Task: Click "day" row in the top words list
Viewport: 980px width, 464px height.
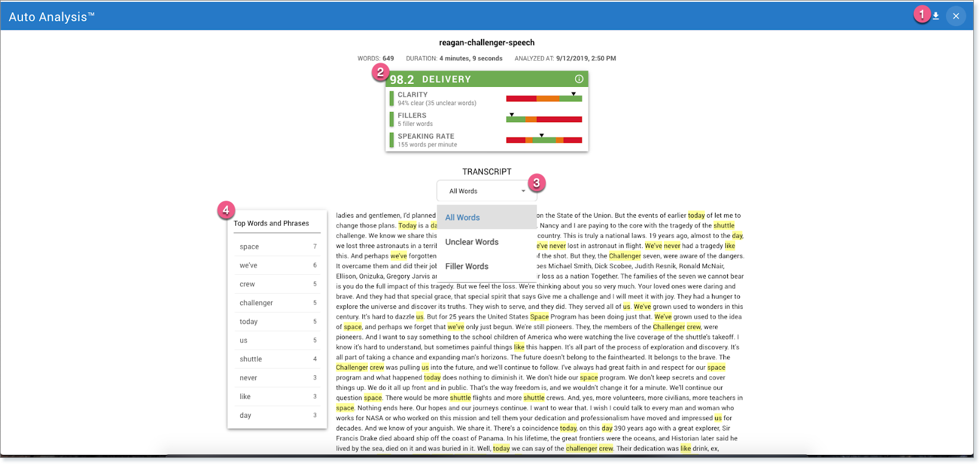Action: tap(277, 415)
